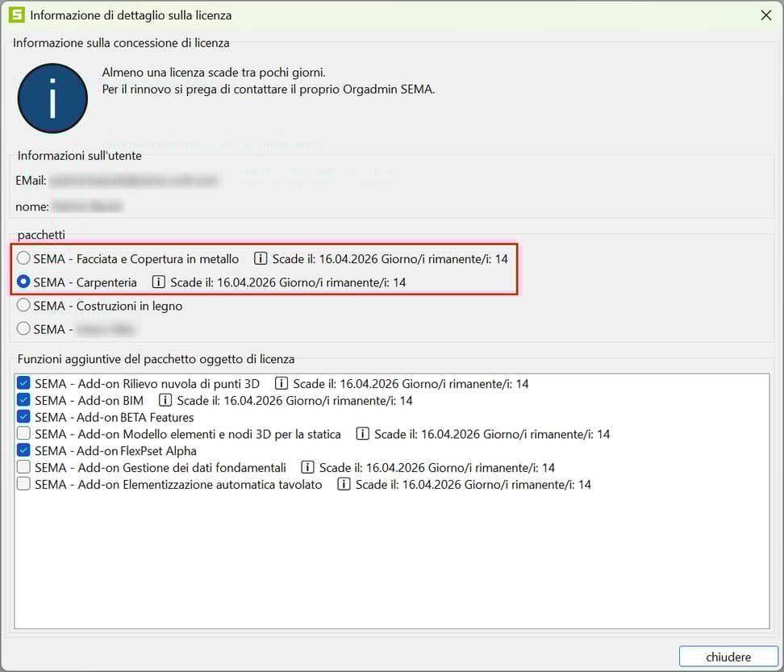Select the Facciata e Copertura in metallo package
The image size is (784, 672).
(24, 259)
